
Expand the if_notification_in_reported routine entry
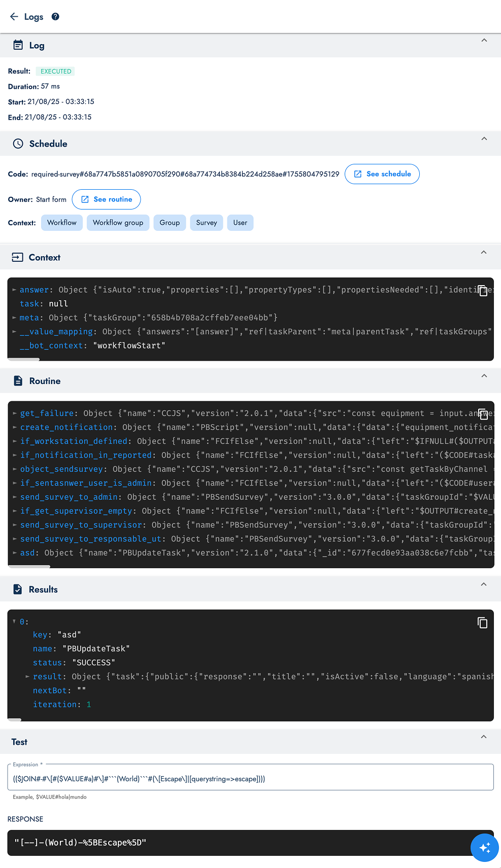pyautogui.click(x=15, y=456)
